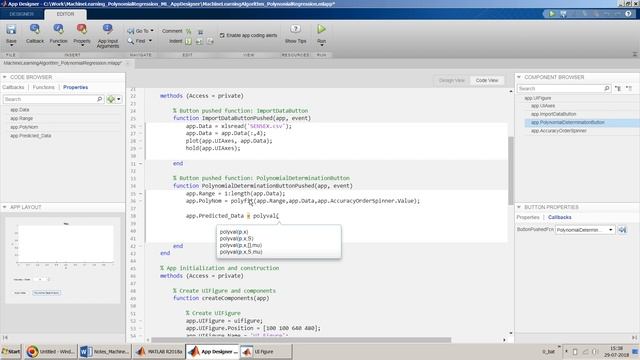The width and height of the screenshot is (640, 360).
Task: Open help via the question mark icon
Action: click(x=628, y=13)
